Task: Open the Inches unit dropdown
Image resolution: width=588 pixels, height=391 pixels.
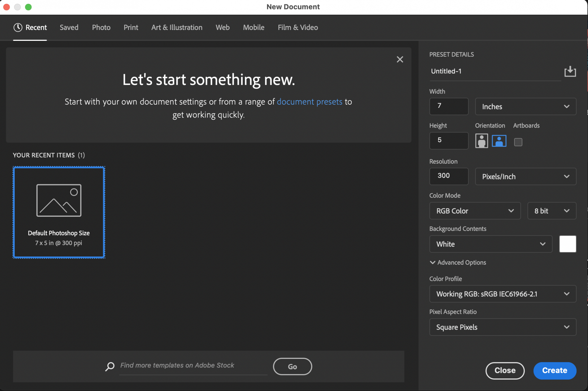Action: pos(525,107)
